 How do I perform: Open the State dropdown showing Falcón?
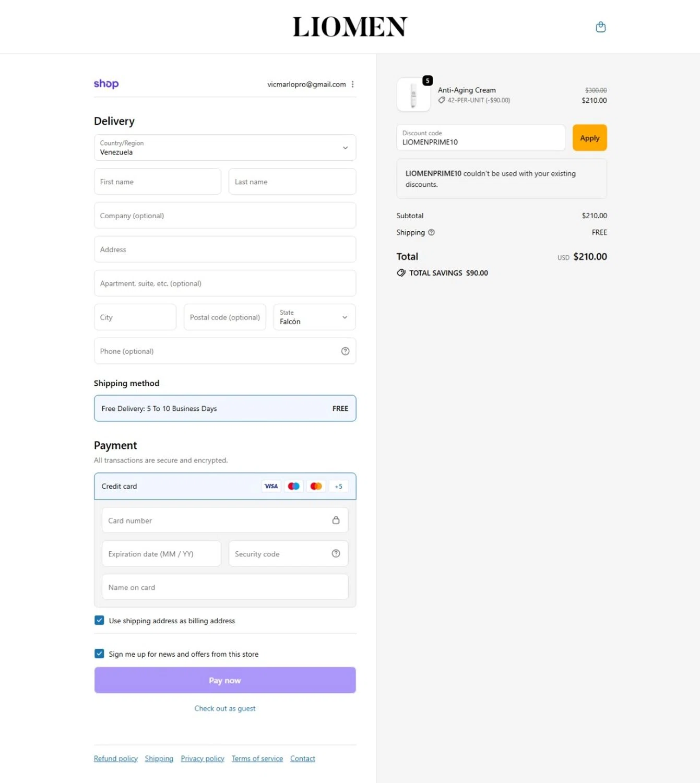tap(314, 317)
